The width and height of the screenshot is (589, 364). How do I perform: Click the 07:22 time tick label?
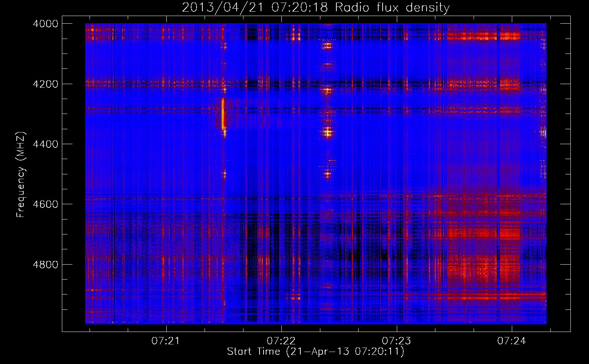point(281,341)
